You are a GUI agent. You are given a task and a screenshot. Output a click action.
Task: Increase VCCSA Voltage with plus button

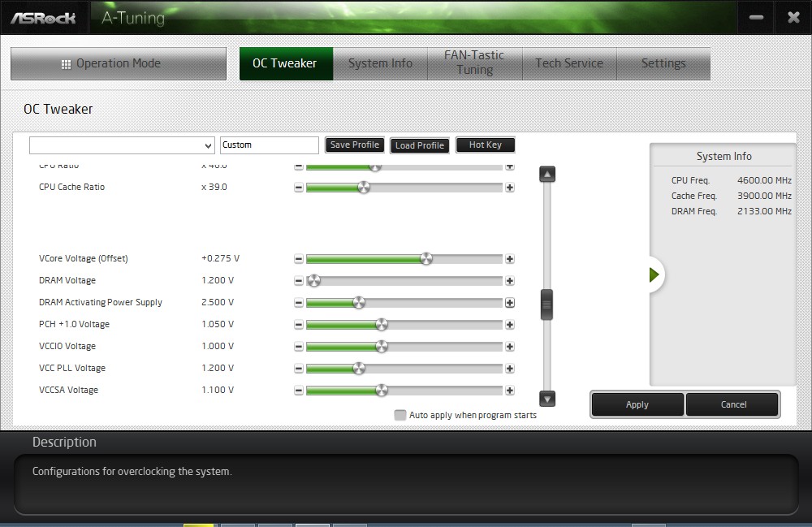510,391
